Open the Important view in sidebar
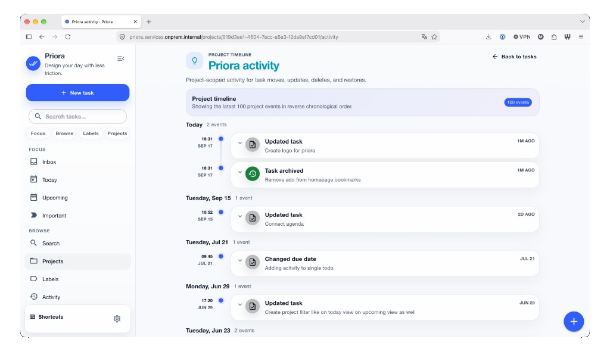 pyautogui.click(x=78, y=216)
